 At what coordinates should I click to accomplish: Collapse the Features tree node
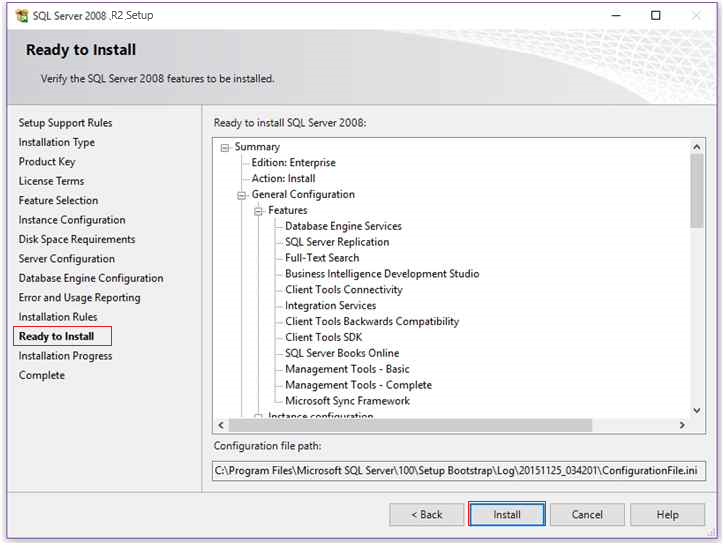(259, 211)
